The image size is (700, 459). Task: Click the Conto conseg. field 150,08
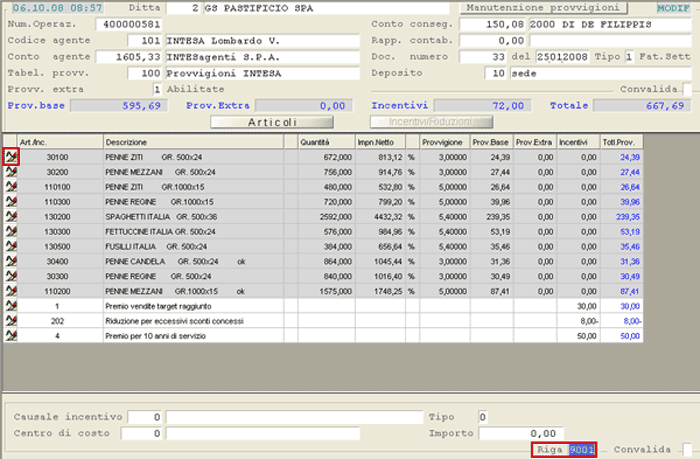tap(493, 24)
